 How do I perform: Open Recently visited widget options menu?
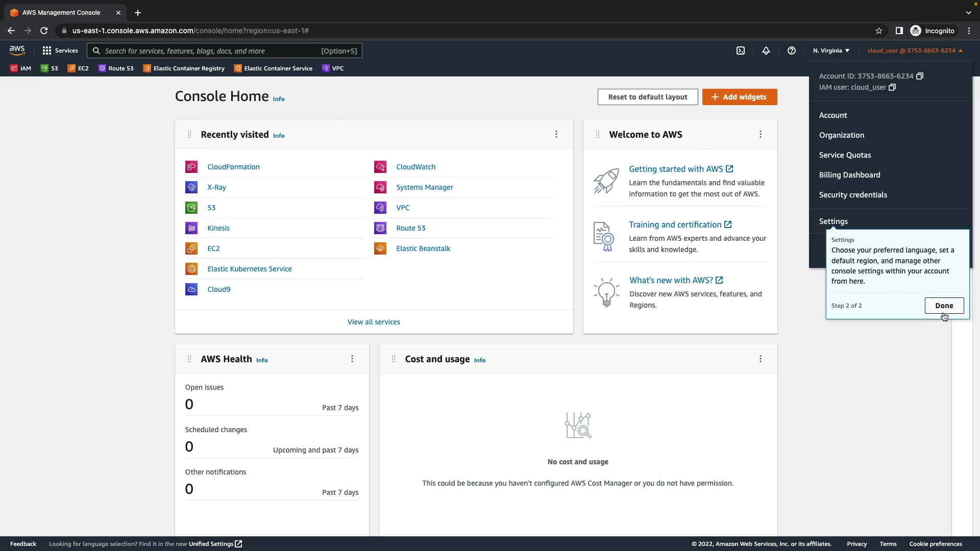coord(556,134)
